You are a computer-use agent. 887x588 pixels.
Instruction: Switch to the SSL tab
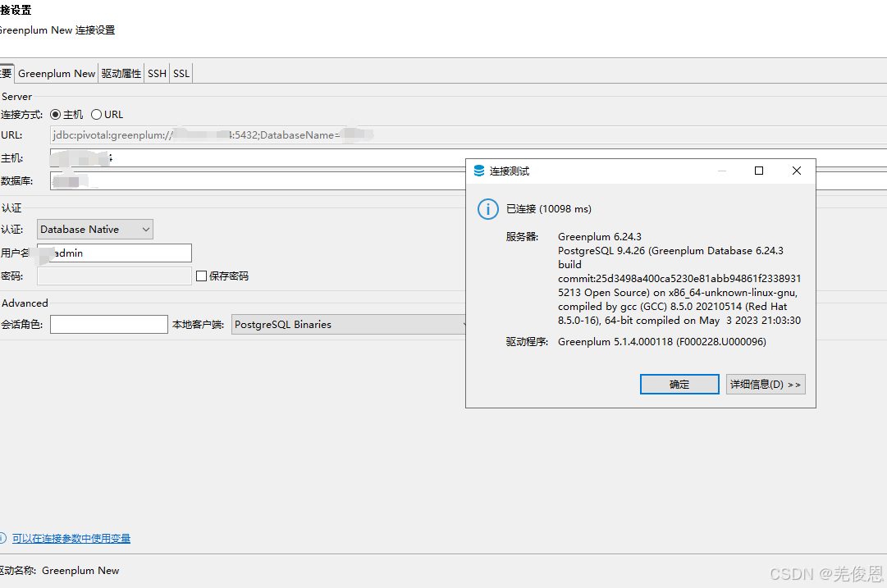click(181, 74)
